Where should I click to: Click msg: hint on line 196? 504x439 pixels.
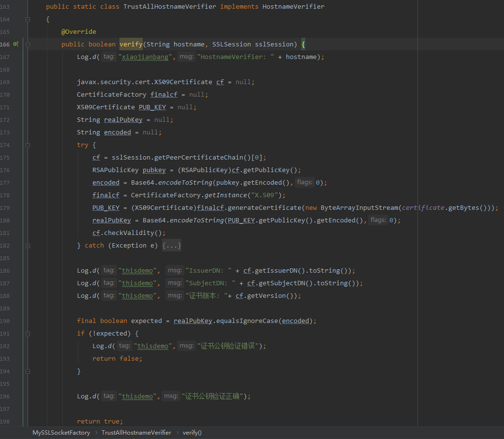171,396
